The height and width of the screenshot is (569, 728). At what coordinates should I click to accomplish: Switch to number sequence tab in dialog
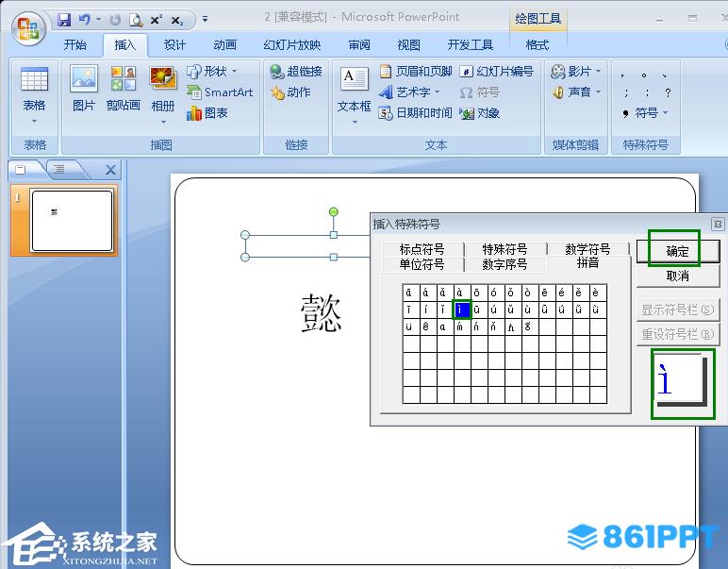(505, 264)
